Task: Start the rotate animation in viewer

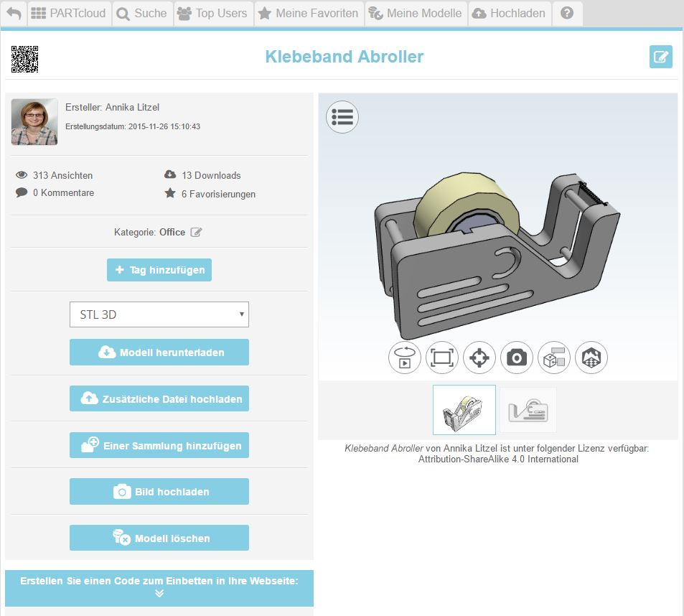Action: [x=404, y=358]
